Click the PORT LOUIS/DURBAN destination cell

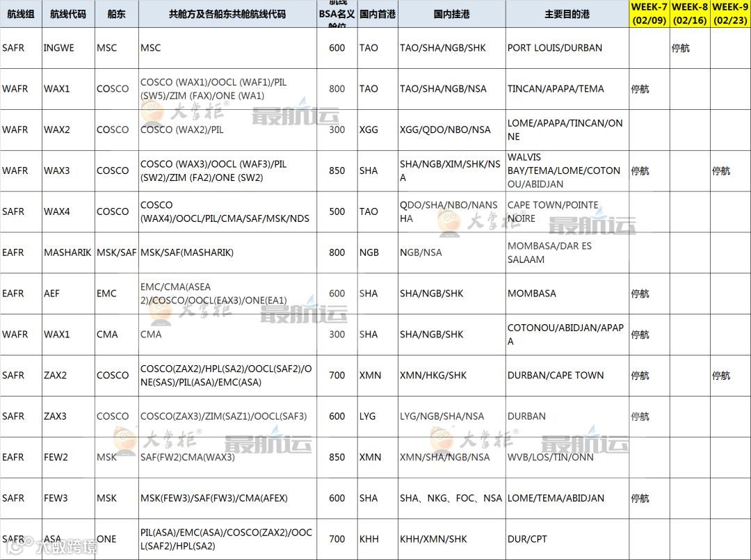point(567,48)
